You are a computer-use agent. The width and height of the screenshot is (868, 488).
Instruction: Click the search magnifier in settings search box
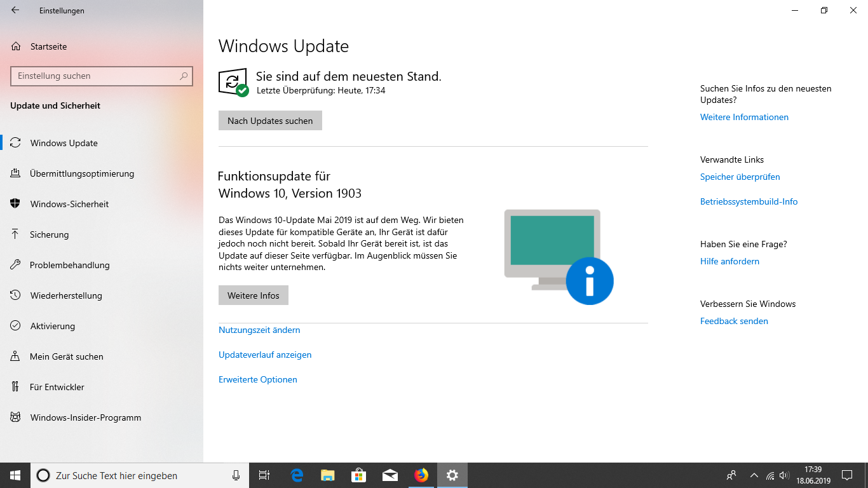click(x=184, y=76)
